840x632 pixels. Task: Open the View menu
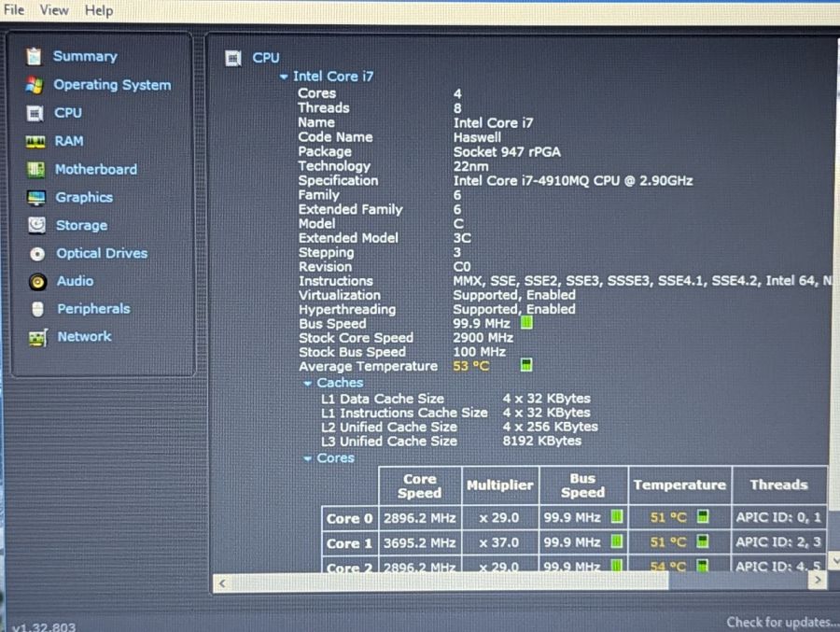[53, 10]
